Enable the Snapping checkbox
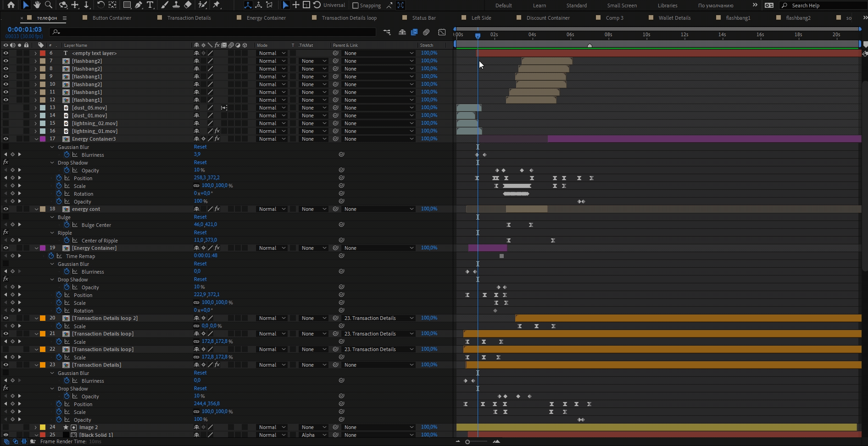 pyautogui.click(x=356, y=6)
